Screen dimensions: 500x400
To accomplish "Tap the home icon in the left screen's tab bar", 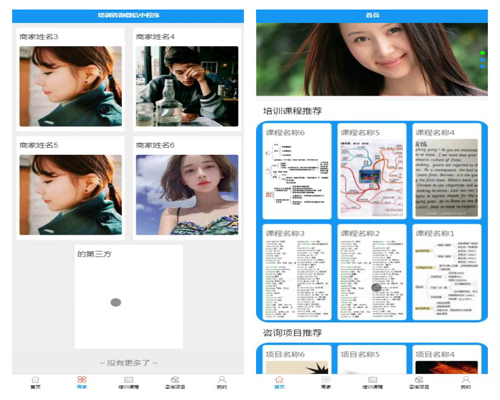I will click(x=35, y=380).
